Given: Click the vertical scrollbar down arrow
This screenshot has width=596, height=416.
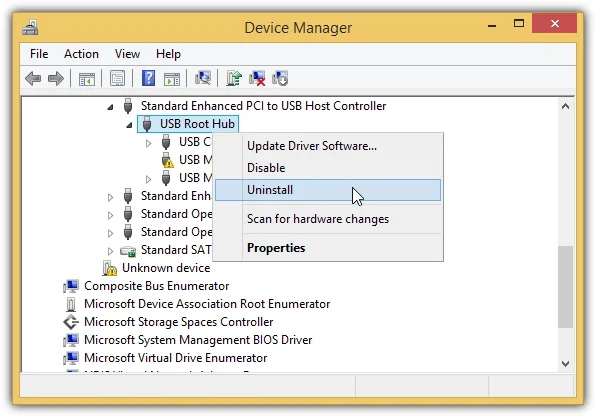Looking at the screenshot, I should click(565, 364).
